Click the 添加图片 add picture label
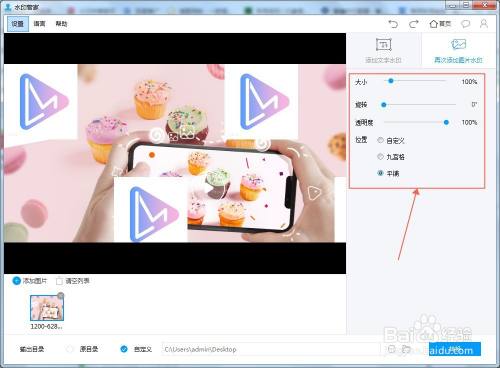This screenshot has height=368, width=500. pyautogui.click(x=35, y=281)
